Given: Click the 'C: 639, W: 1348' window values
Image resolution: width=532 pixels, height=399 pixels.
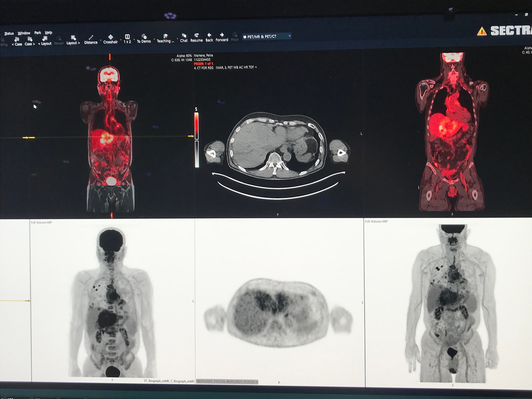Looking at the screenshot, I should [x=182, y=60].
